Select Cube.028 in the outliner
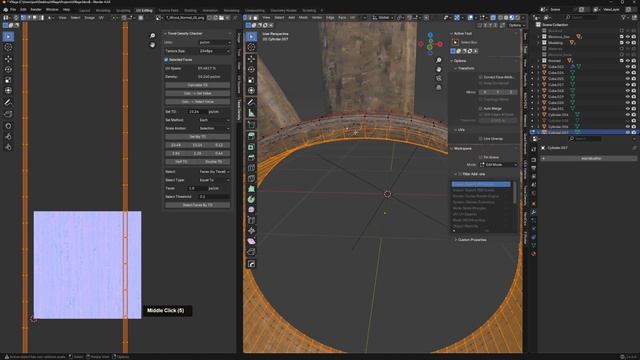The image size is (640, 360). [x=556, y=91]
